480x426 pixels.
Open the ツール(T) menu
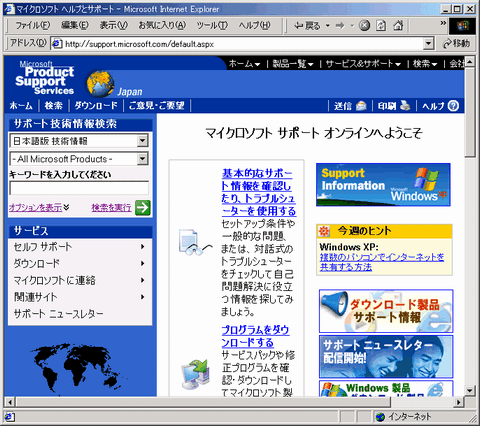coord(212,25)
